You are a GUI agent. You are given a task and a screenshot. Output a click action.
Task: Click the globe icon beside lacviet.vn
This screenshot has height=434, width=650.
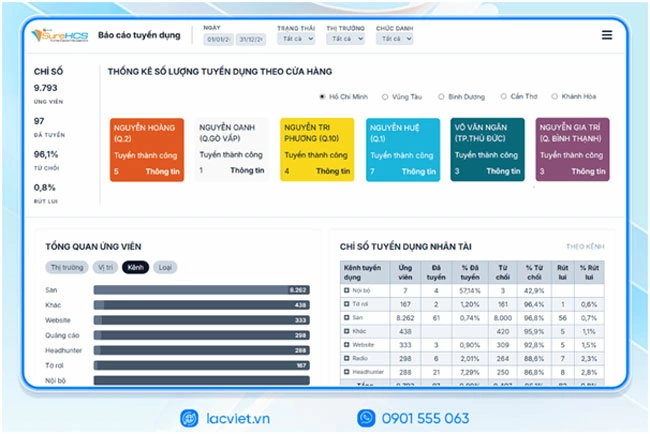pyautogui.click(x=189, y=417)
